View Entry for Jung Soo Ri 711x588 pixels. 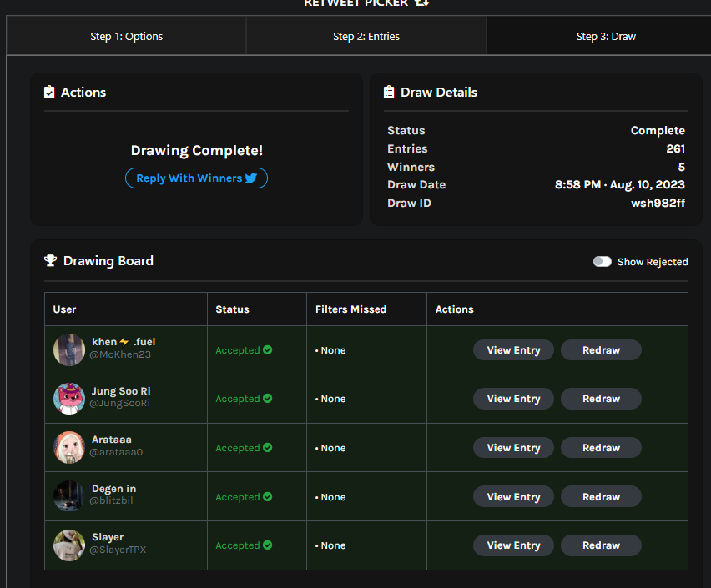tap(513, 399)
